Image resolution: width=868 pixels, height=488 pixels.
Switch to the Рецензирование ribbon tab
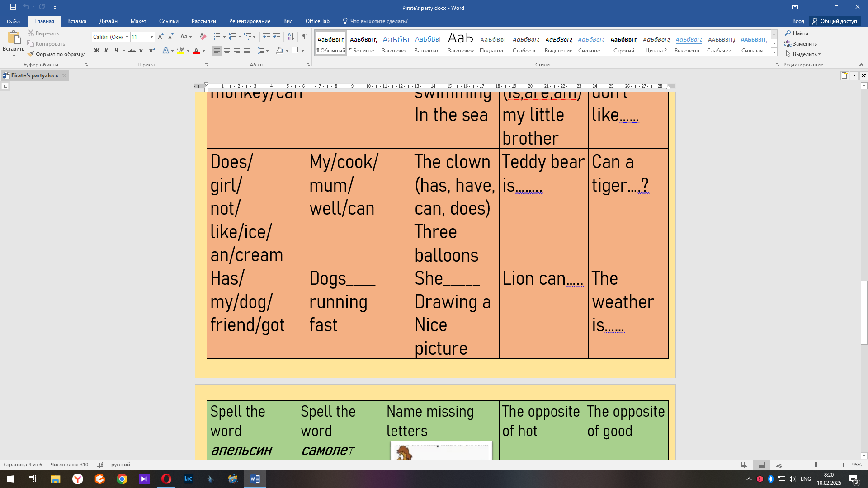250,21
